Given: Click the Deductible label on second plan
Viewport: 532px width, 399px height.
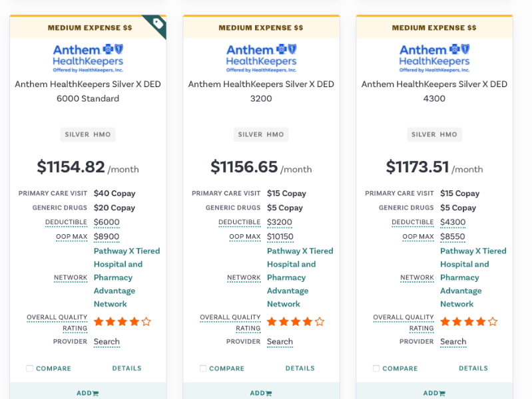Looking at the screenshot, I should 239,223.
